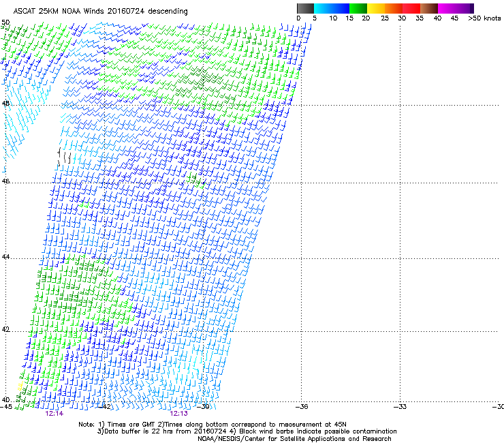
Task: Select the cyan 5-10 knots color segment
Action: coord(323,8)
